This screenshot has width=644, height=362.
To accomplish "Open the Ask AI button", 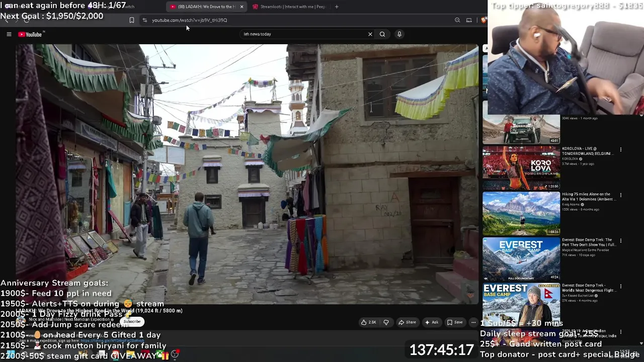I will click(432, 322).
